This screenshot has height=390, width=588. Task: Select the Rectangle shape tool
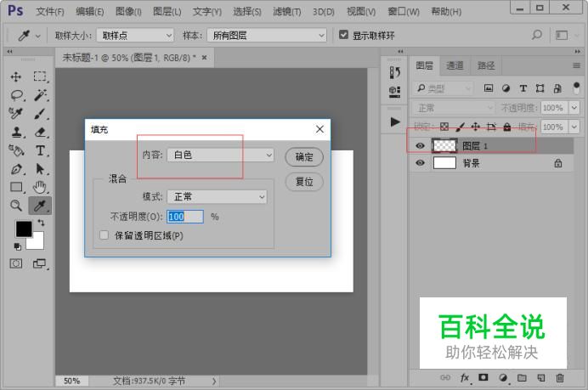click(x=16, y=187)
